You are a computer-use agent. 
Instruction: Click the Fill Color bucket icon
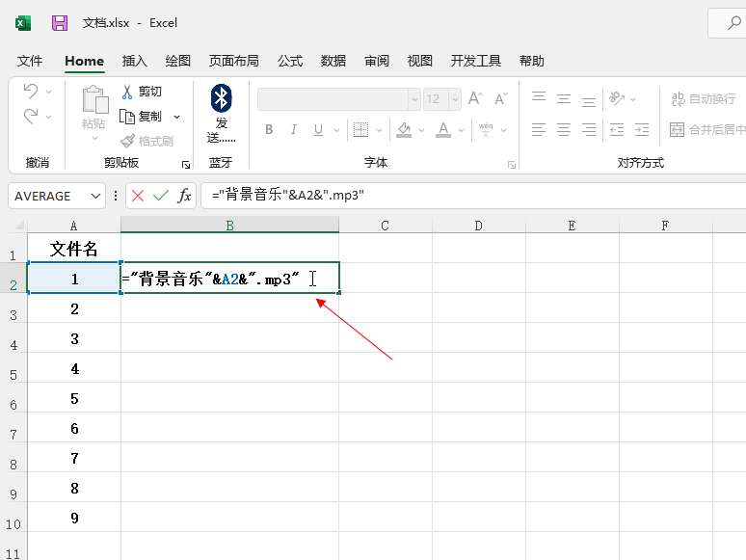404,129
